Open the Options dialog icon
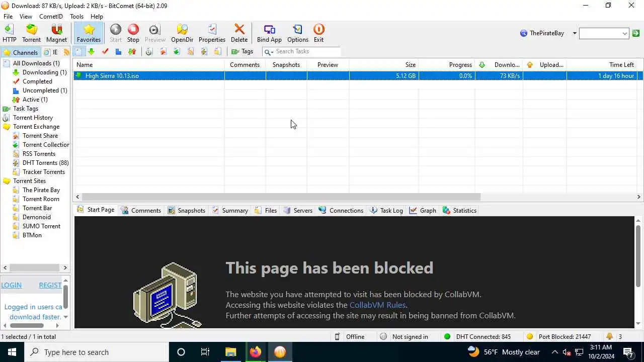Viewport: 644px width, 362px height. pos(298,33)
